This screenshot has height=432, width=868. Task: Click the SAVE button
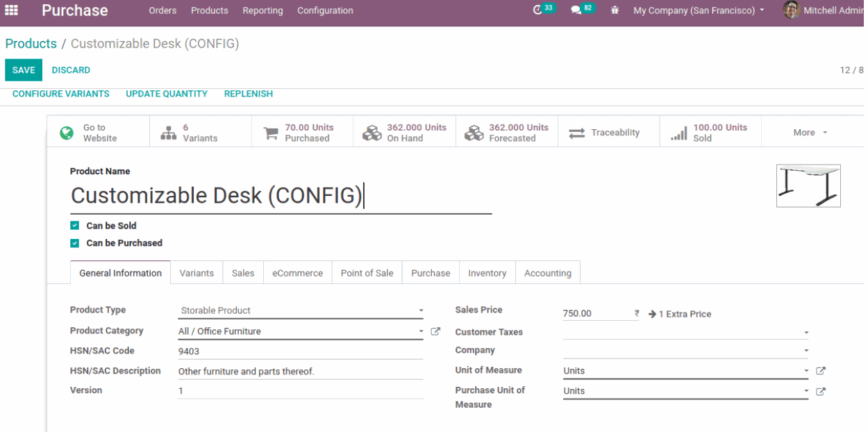click(x=24, y=70)
